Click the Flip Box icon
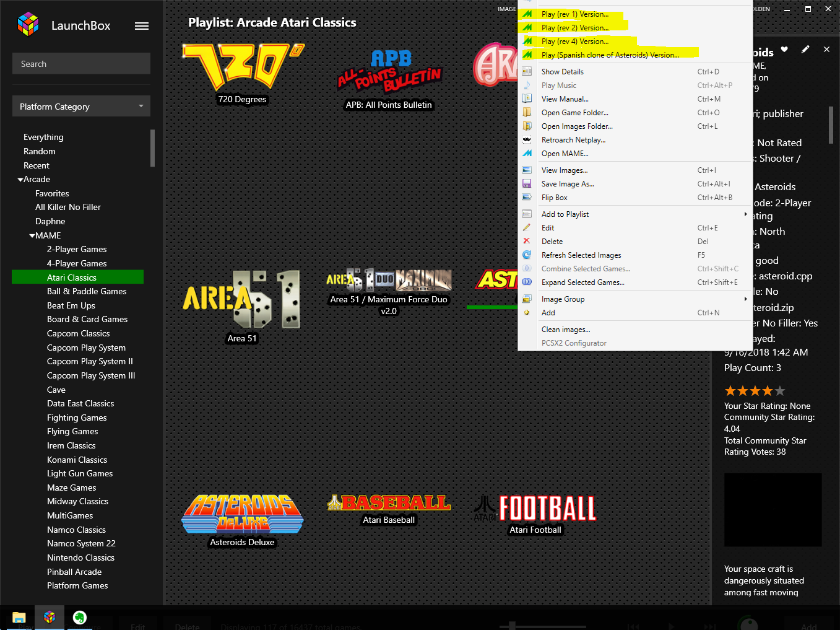Image resolution: width=840 pixels, height=630 pixels. point(527,197)
